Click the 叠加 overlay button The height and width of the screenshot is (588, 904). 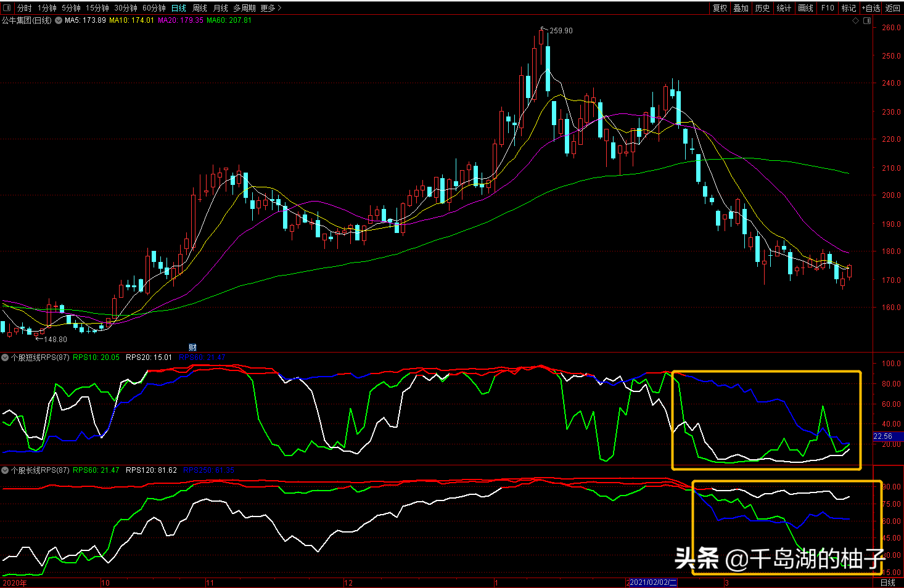click(x=741, y=8)
